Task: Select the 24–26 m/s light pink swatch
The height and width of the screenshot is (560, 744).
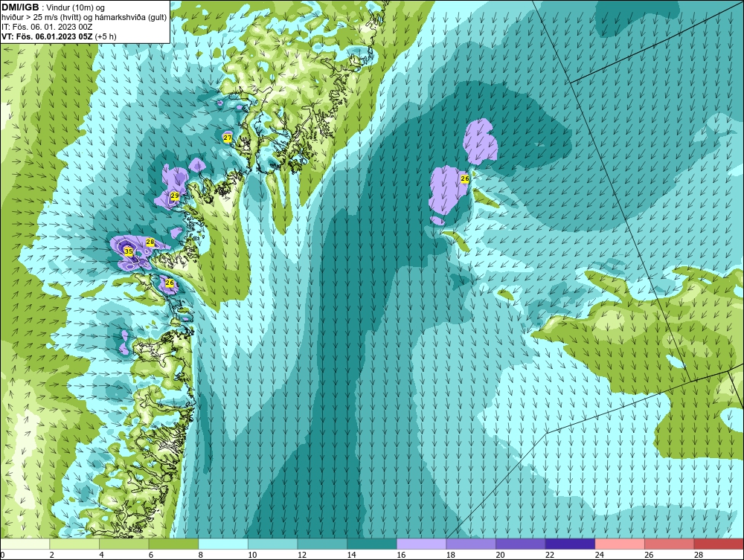Action: (x=620, y=544)
